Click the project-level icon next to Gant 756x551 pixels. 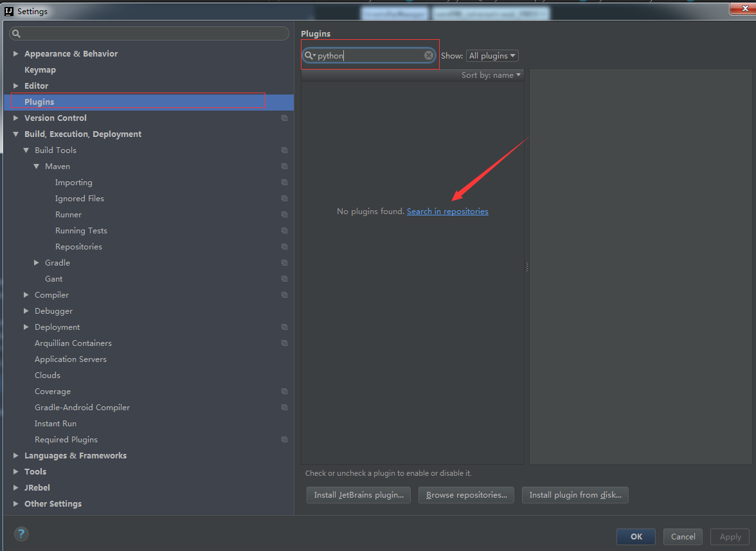point(284,279)
